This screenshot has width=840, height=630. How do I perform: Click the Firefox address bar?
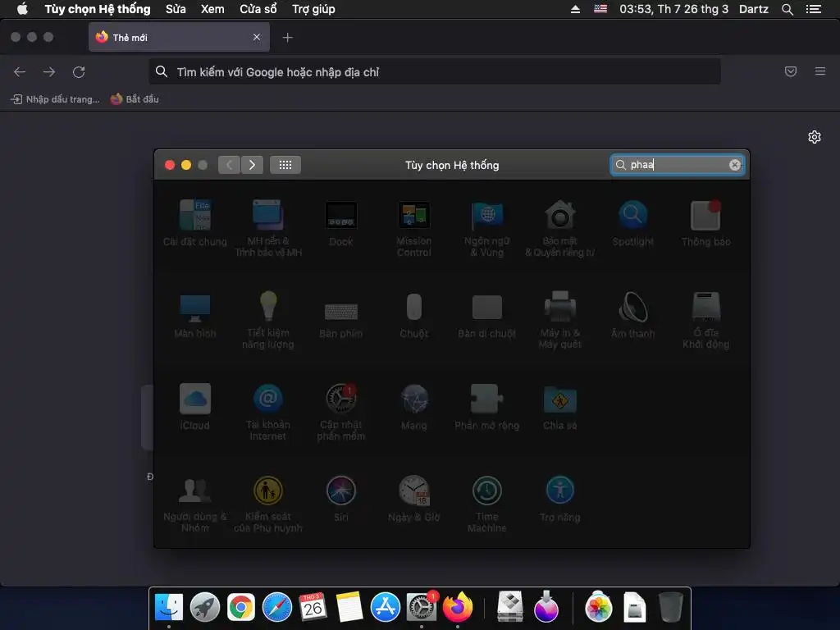pyautogui.click(x=435, y=72)
